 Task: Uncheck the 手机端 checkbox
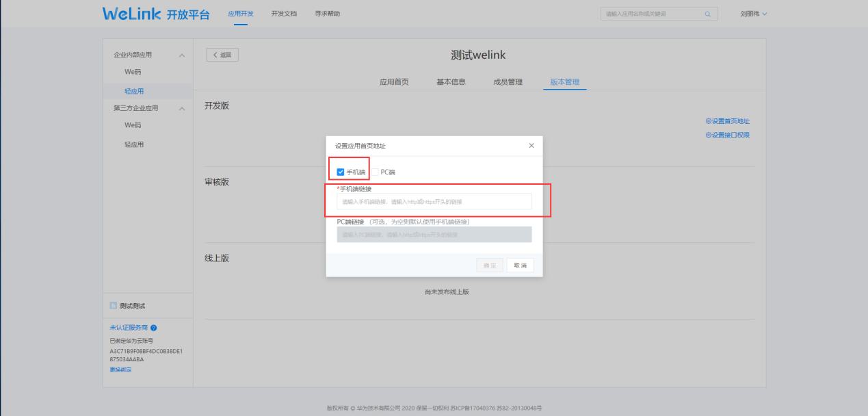[341, 172]
